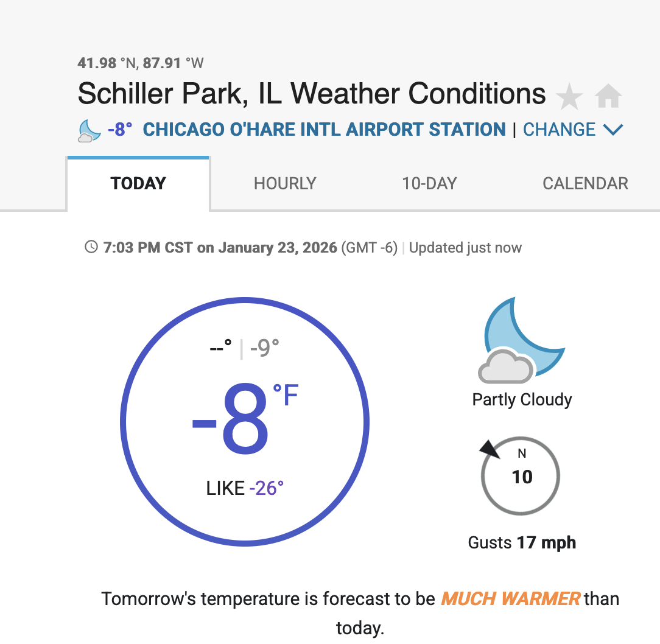Image resolution: width=660 pixels, height=644 pixels.
Task: Click the wind direction compass dial
Action: pyautogui.click(x=521, y=476)
